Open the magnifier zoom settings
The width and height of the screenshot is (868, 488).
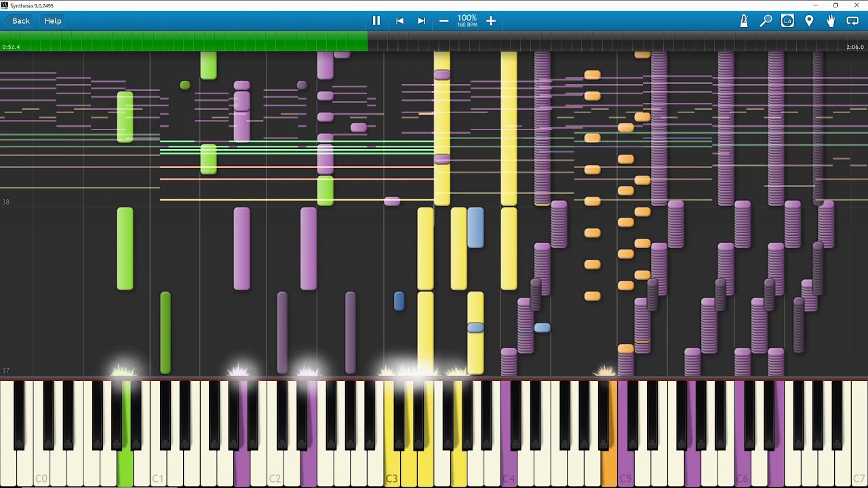click(x=766, y=21)
